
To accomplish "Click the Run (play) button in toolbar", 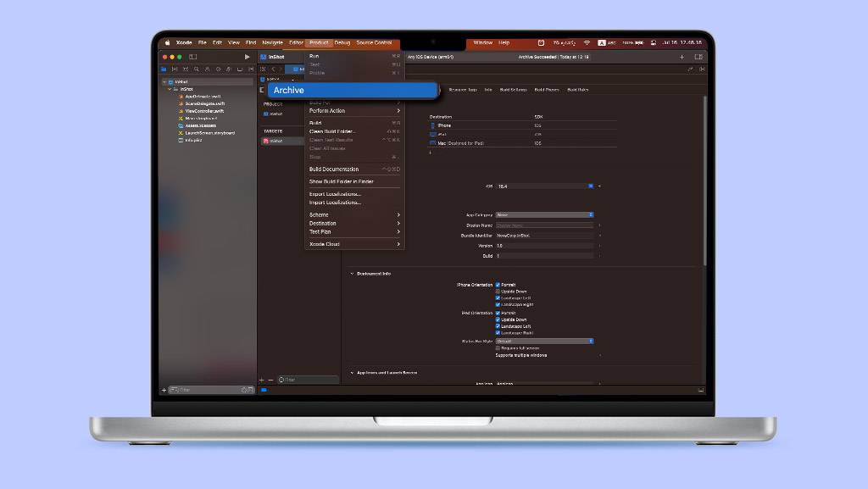I will coord(247,57).
